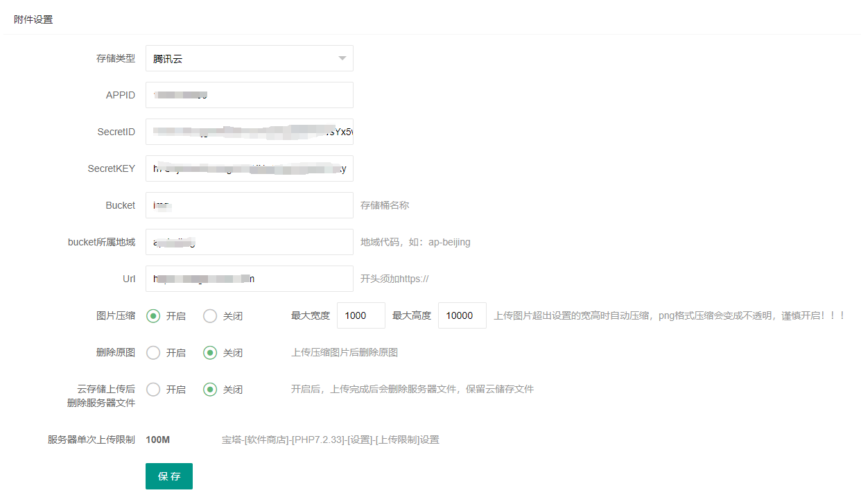Turn on 删除原图 via 开启 radio
Viewport: 861px width, 504px height.
point(153,353)
